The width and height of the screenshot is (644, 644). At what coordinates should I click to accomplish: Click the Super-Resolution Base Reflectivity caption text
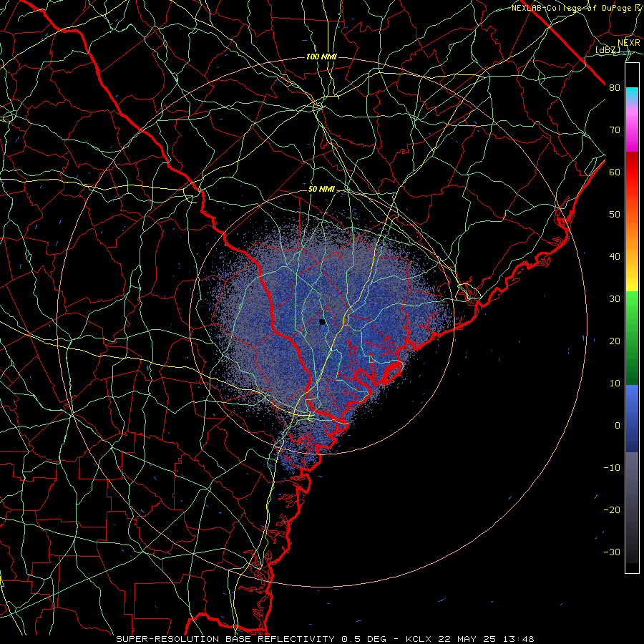pos(225,639)
